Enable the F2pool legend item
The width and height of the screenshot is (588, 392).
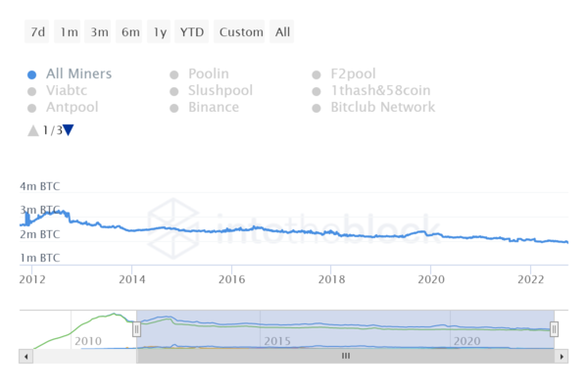pyautogui.click(x=353, y=73)
